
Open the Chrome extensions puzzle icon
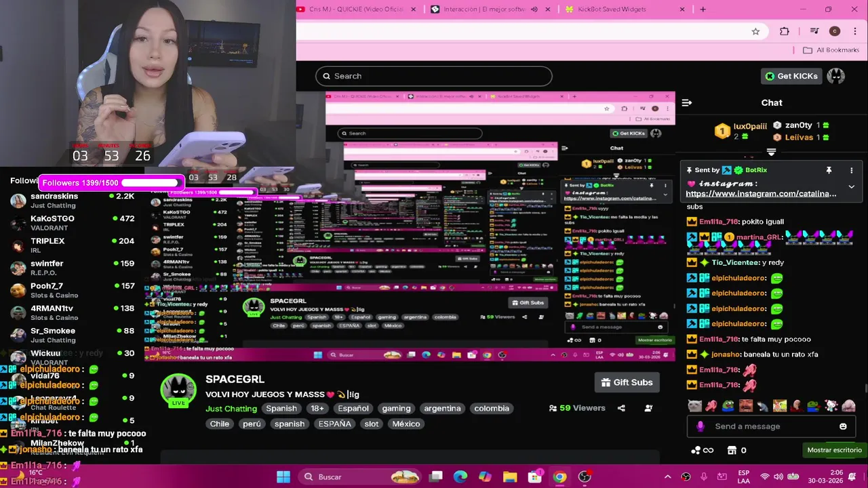(x=785, y=31)
